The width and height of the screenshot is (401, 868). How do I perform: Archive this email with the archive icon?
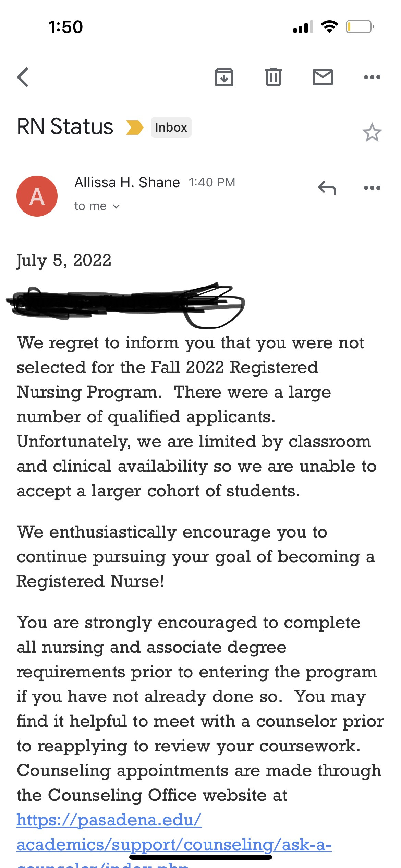(x=224, y=77)
